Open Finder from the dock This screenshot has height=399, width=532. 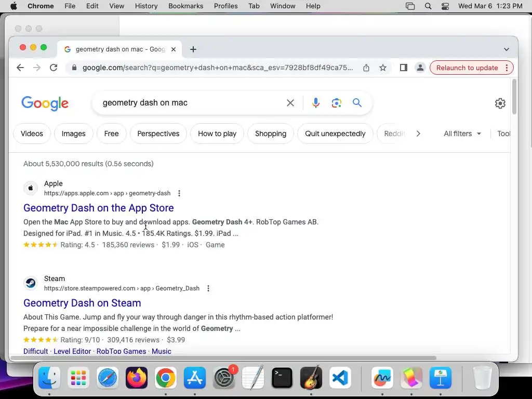point(49,378)
